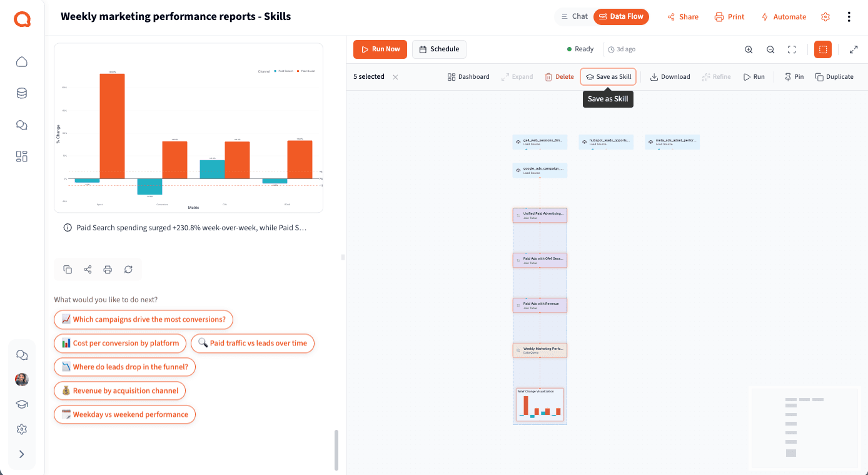
Task: Click the Automate button
Action: tap(784, 17)
